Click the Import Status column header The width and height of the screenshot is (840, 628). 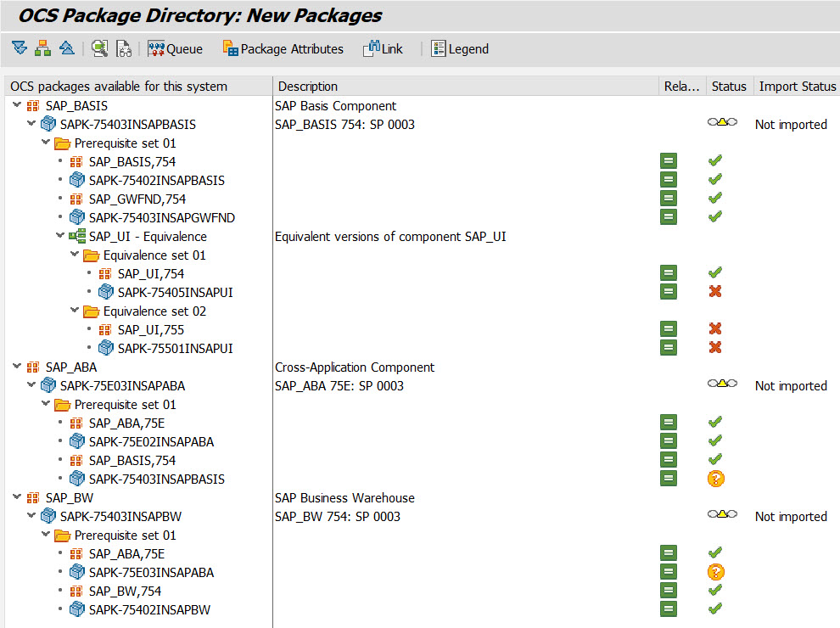pos(796,87)
